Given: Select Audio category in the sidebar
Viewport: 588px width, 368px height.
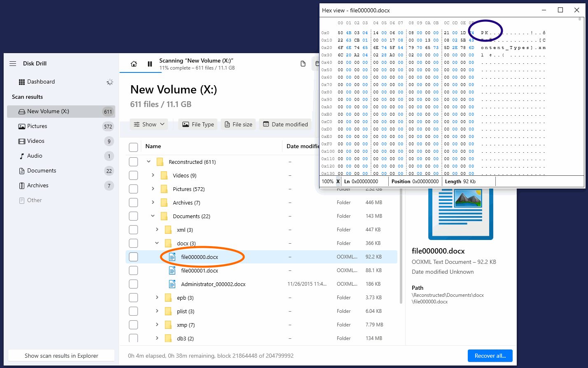Looking at the screenshot, I should (35, 156).
